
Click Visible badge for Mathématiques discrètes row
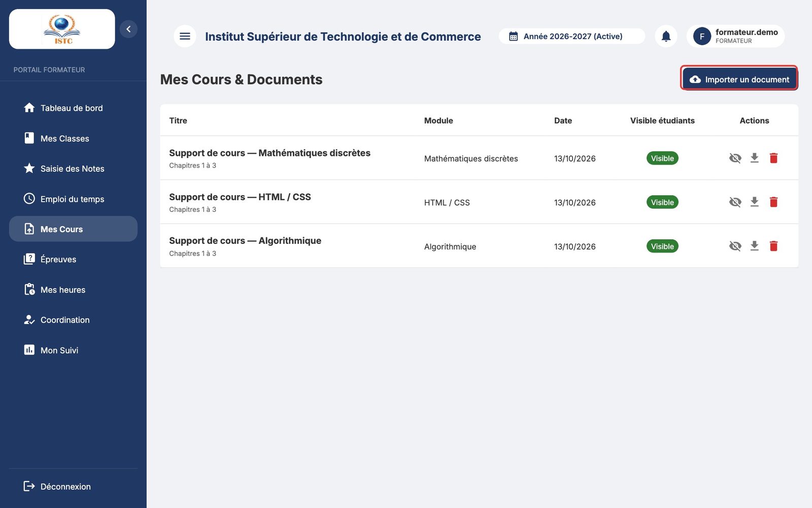(x=662, y=158)
